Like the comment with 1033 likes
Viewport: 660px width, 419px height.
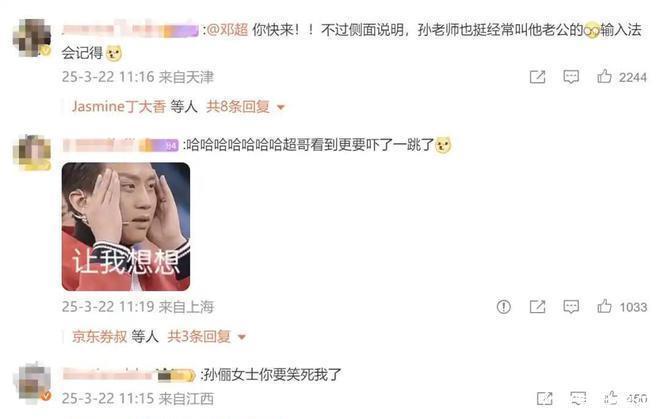(604, 306)
